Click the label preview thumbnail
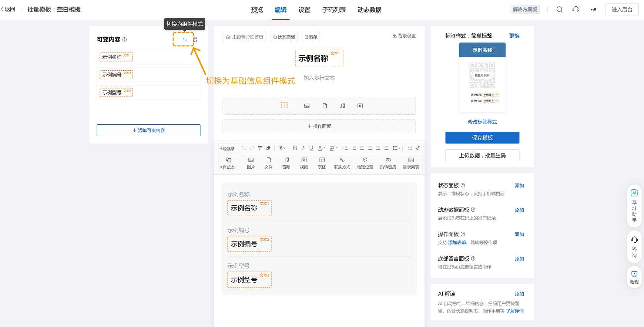 tap(482, 77)
